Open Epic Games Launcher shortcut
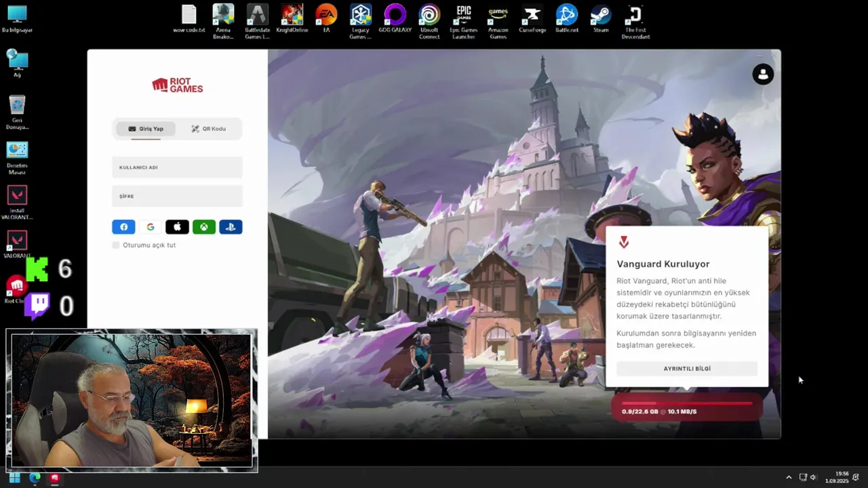Screen dimensions: 868x488 (464, 22)
